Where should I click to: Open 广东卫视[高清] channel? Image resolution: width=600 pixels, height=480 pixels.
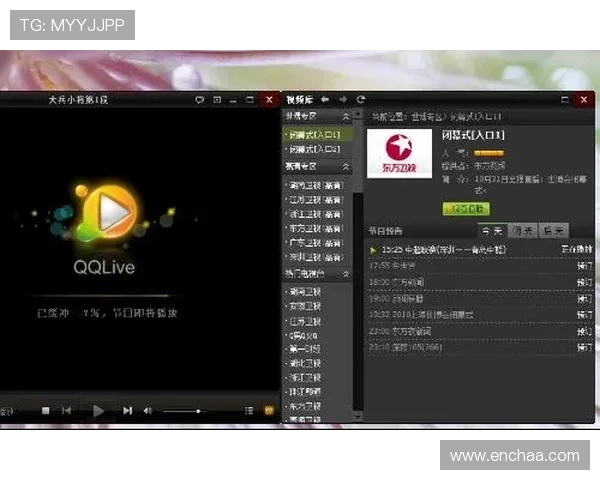[317, 243]
